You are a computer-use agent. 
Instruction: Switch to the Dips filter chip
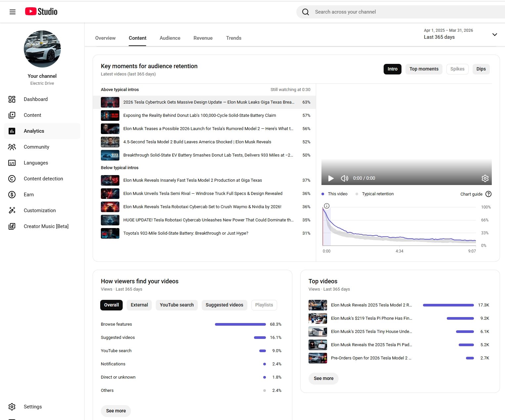[x=481, y=69]
